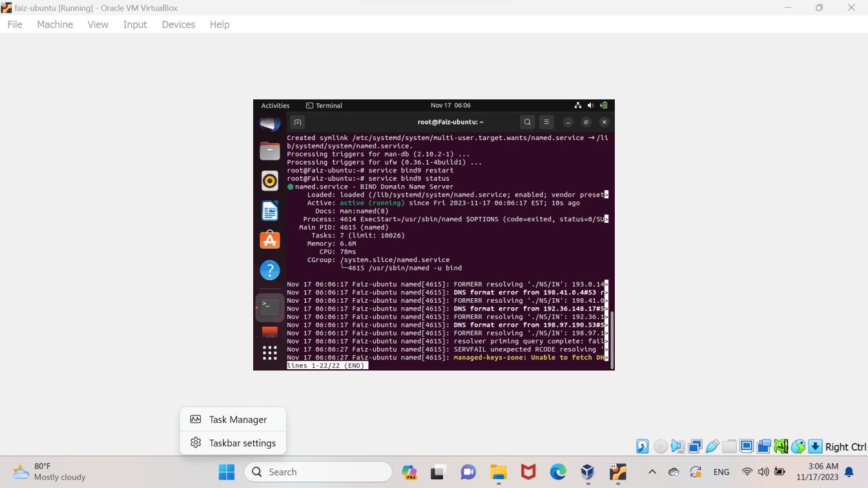The image size is (868, 488).
Task: Open the Wi-Fi, volume and battery quick settings
Action: (763, 472)
